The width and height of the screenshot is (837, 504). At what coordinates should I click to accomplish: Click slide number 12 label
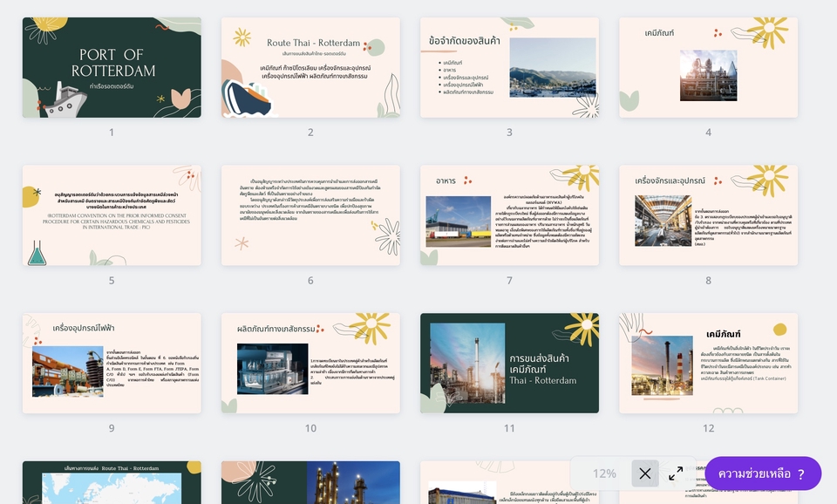click(708, 428)
